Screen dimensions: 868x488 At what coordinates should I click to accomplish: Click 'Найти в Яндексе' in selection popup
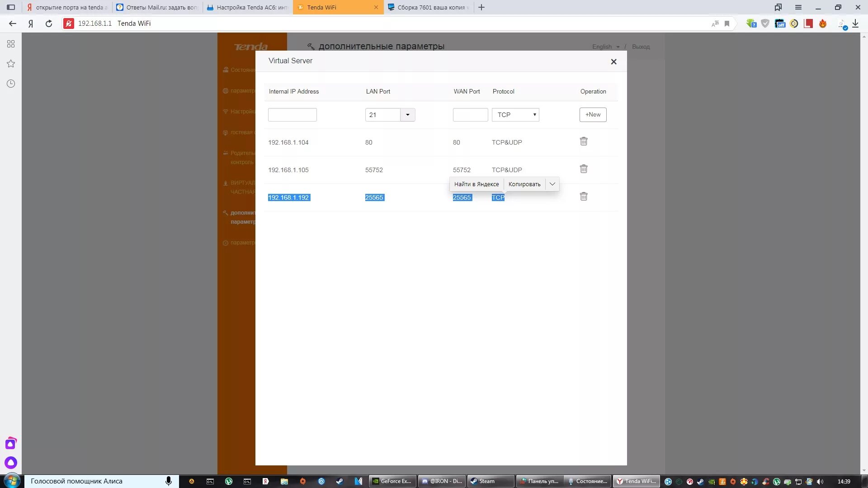click(476, 184)
